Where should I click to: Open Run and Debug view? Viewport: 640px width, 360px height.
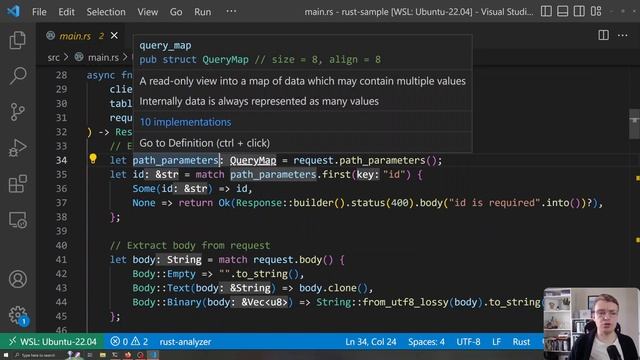click(18, 148)
